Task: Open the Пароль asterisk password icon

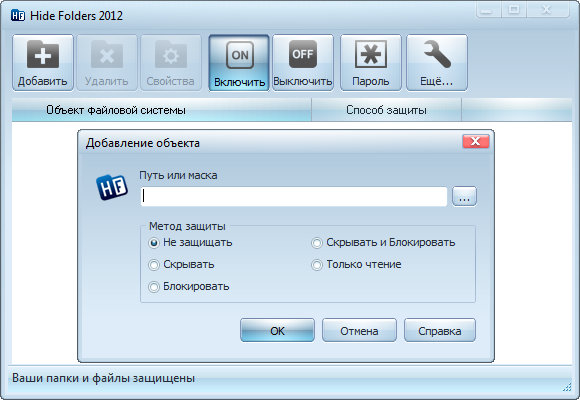Action: pyautogui.click(x=371, y=63)
